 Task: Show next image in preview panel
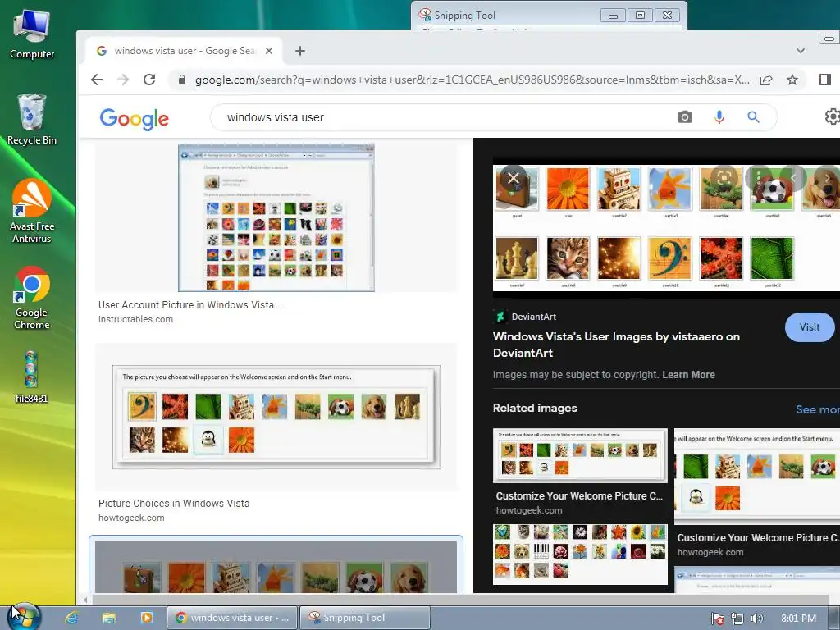(827, 178)
